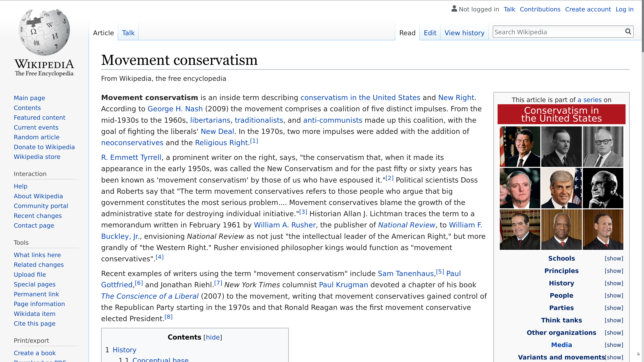Open the Community portal link
This screenshot has width=644, height=362.
pyautogui.click(x=41, y=206)
